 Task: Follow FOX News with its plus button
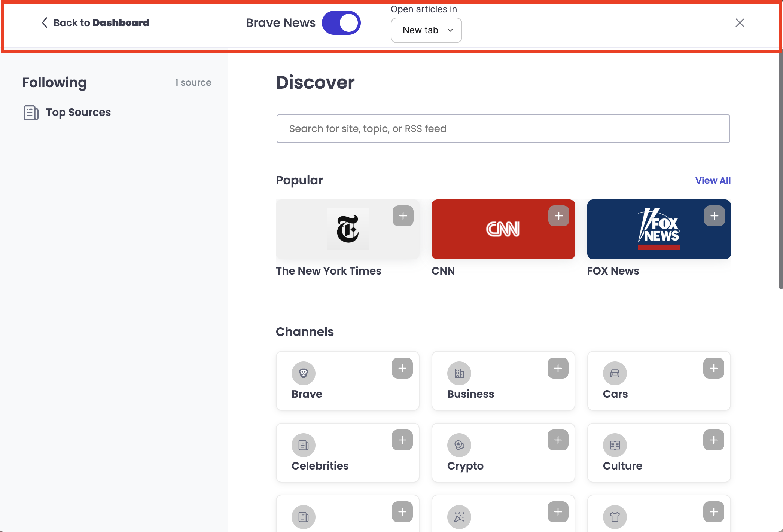(714, 216)
